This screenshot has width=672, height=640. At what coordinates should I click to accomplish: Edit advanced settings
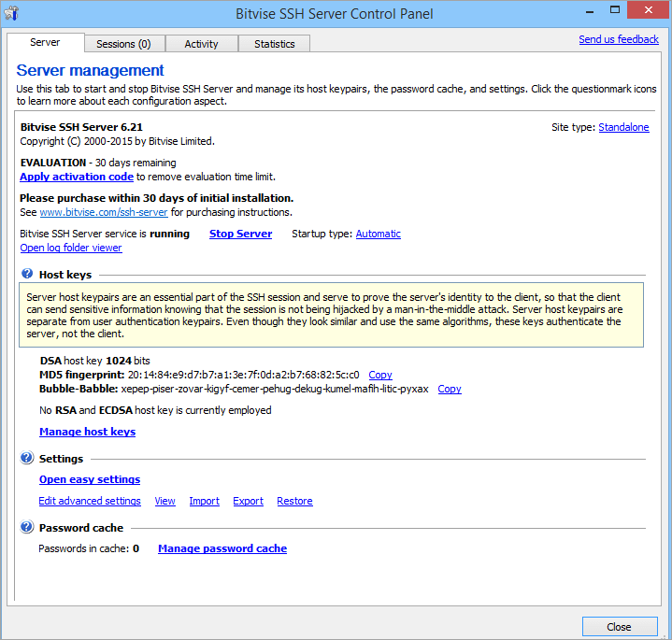pyautogui.click(x=90, y=501)
